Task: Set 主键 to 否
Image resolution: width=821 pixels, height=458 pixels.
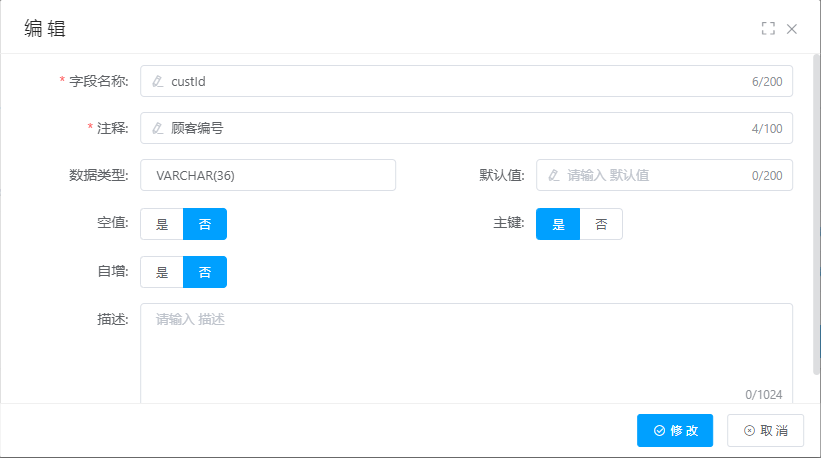Action: coord(601,224)
